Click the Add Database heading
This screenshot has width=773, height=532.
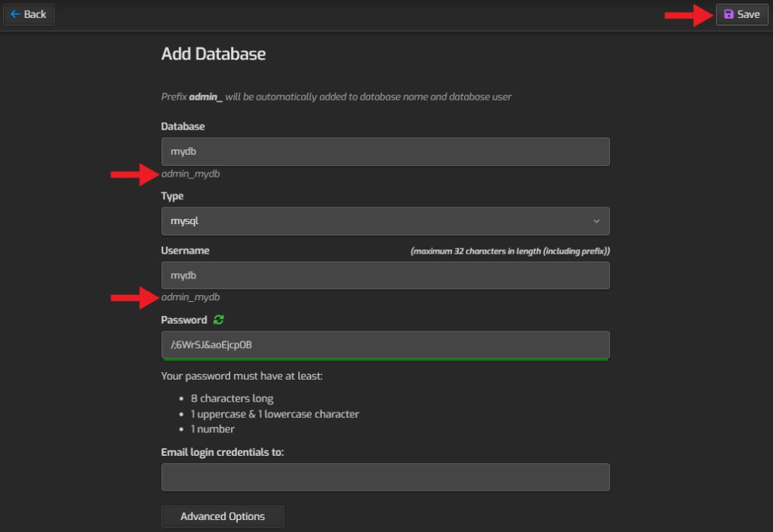click(214, 54)
